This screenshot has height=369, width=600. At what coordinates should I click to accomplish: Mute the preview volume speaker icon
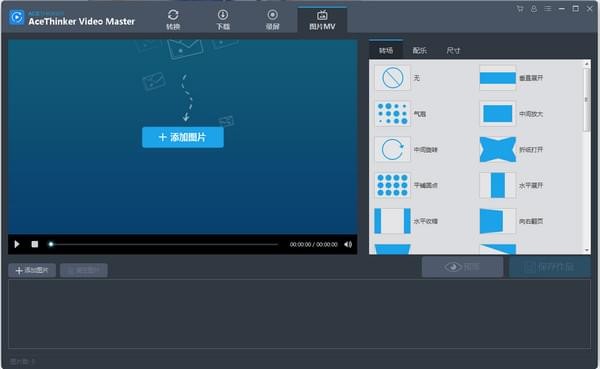pos(348,244)
